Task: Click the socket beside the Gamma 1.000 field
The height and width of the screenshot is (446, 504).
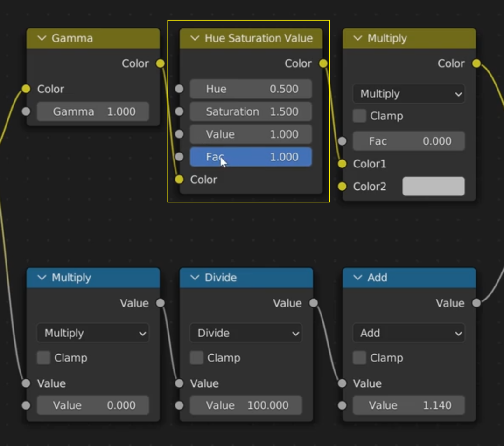Action: (x=26, y=111)
